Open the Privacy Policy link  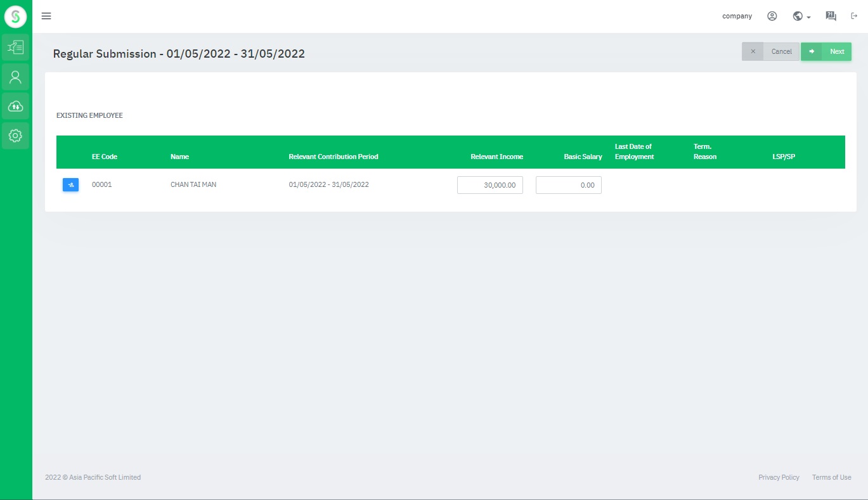click(x=779, y=477)
